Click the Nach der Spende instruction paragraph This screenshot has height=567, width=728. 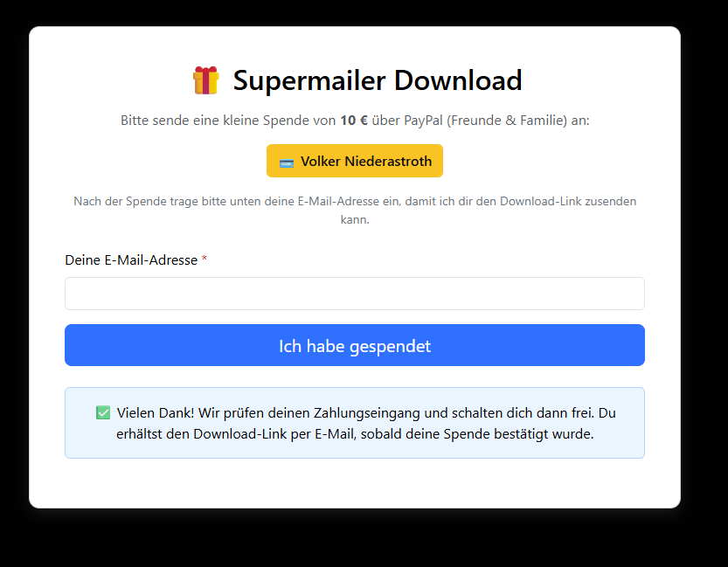[355, 211]
